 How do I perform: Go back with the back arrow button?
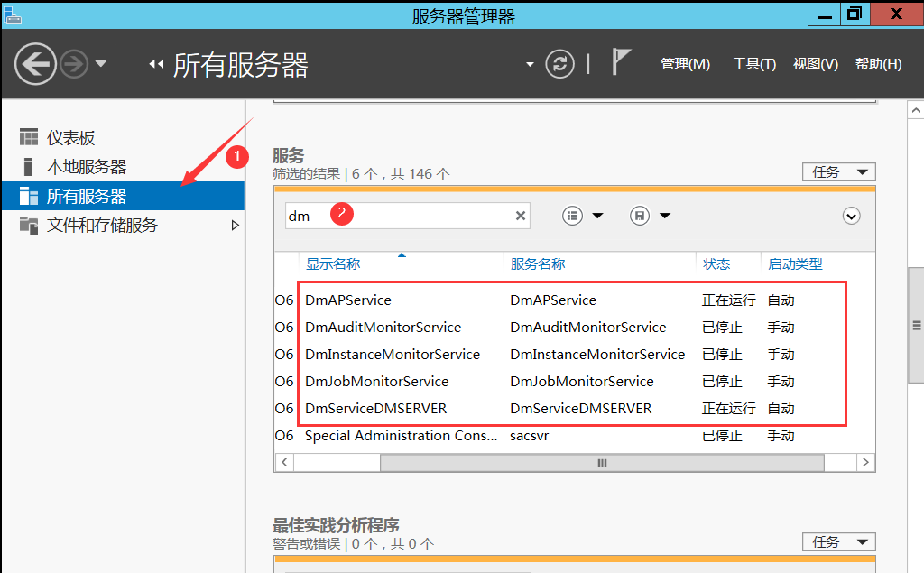tap(35, 64)
